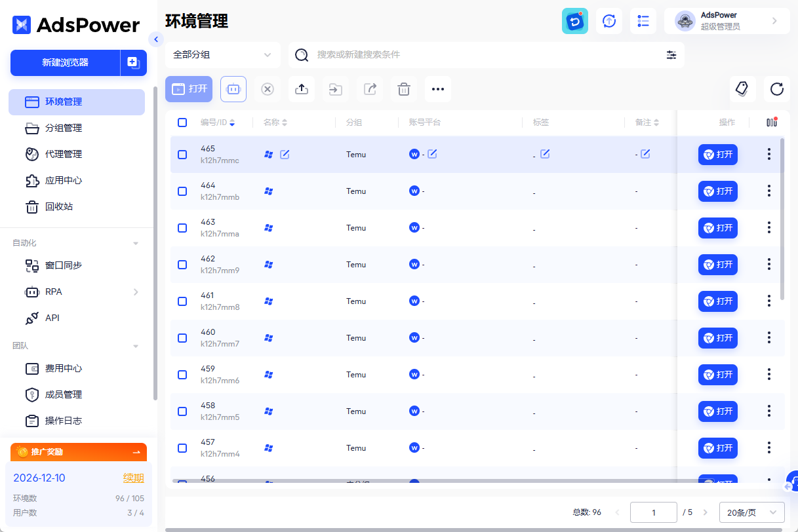Screen dimensions: 798x532
Task: Click the export upload toolbar icon
Action: pyautogui.click(x=302, y=89)
